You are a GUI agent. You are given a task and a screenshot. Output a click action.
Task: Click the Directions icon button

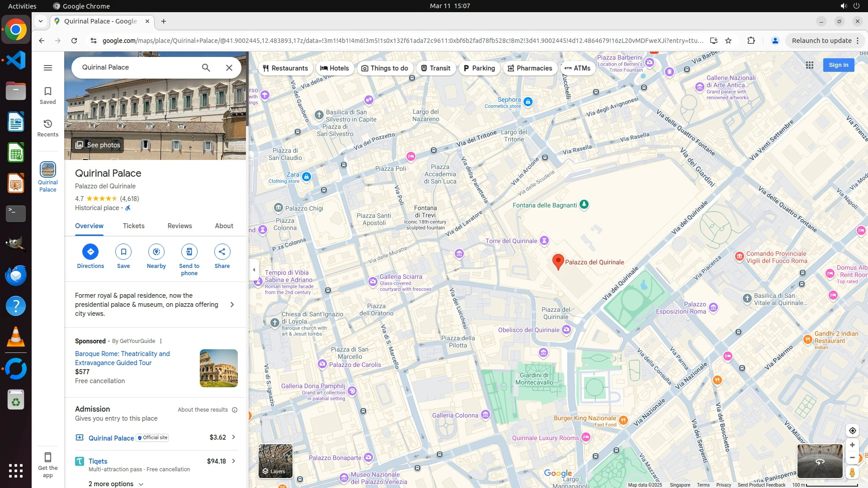[x=90, y=252]
